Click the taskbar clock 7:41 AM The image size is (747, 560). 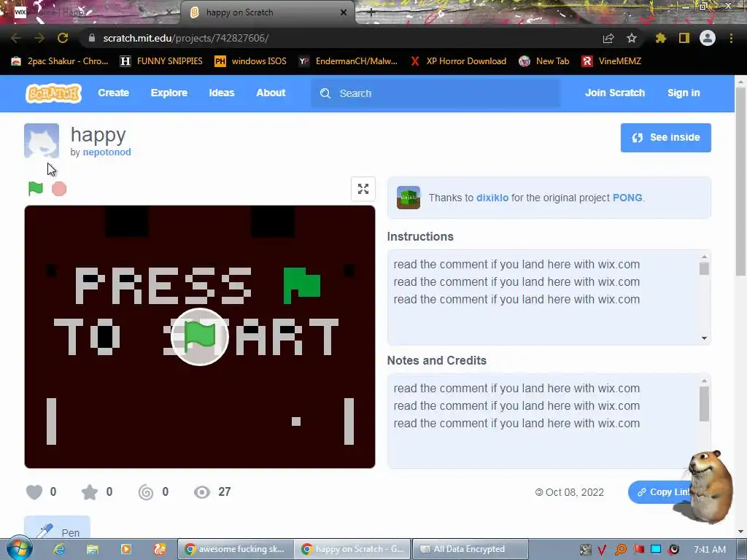(x=710, y=550)
